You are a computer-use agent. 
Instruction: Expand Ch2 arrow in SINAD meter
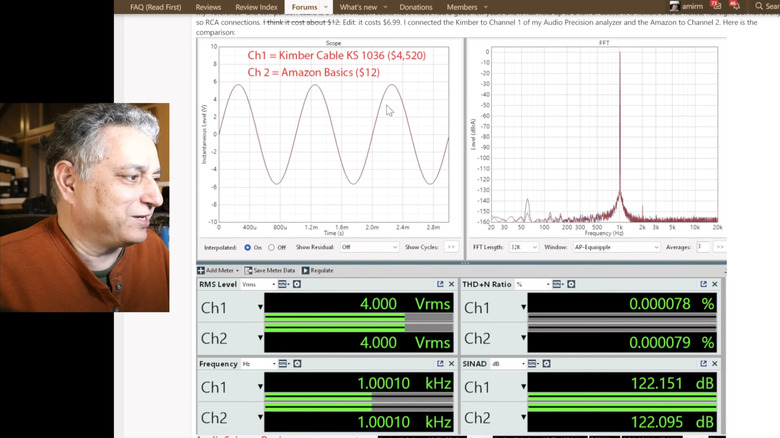point(523,417)
